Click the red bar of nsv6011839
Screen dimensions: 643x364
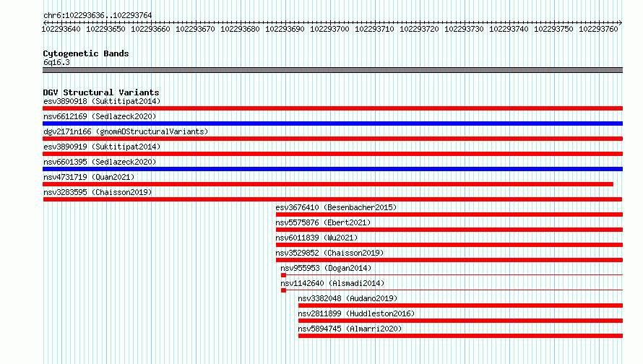(x=449, y=245)
